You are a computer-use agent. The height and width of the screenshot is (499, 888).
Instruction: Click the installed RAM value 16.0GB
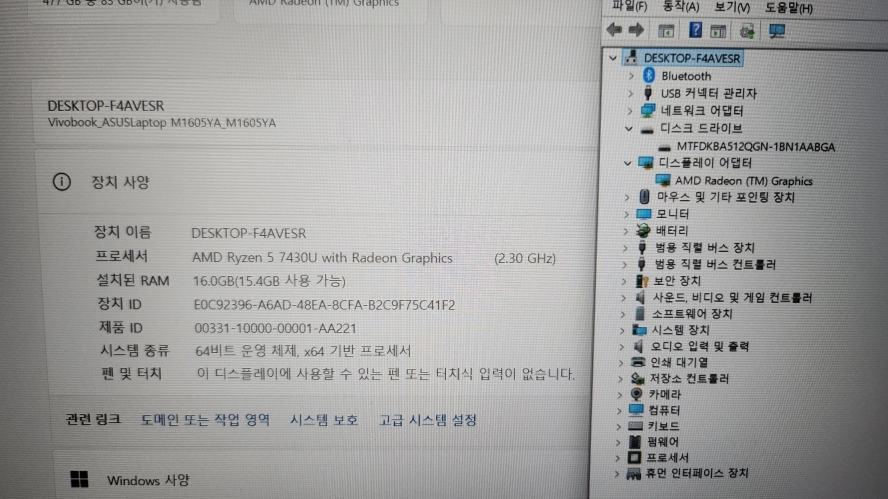point(269,281)
